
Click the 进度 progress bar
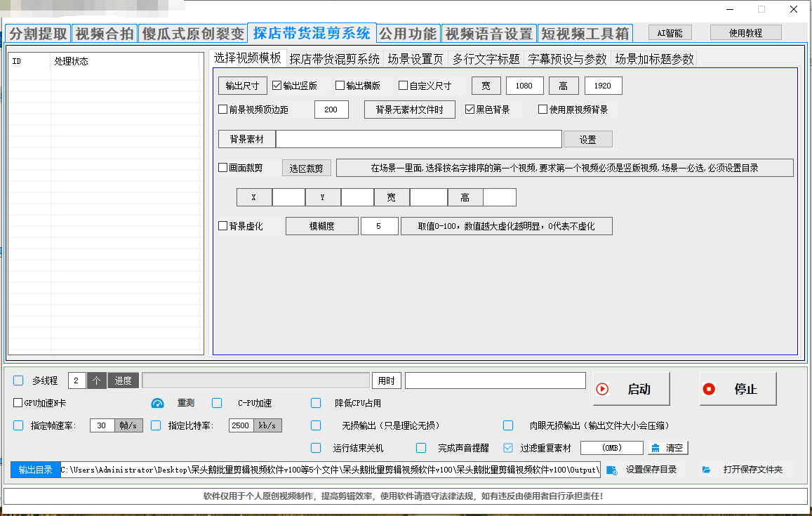pyautogui.click(x=255, y=381)
